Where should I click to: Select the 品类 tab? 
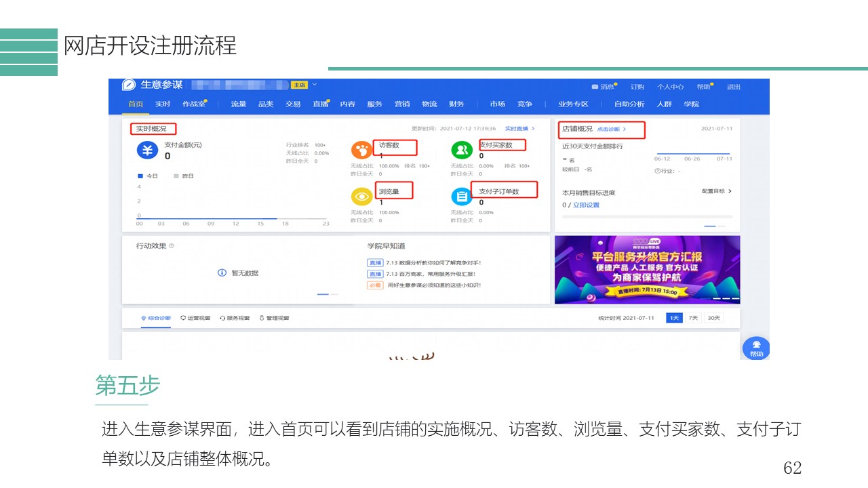(x=266, y=104)
